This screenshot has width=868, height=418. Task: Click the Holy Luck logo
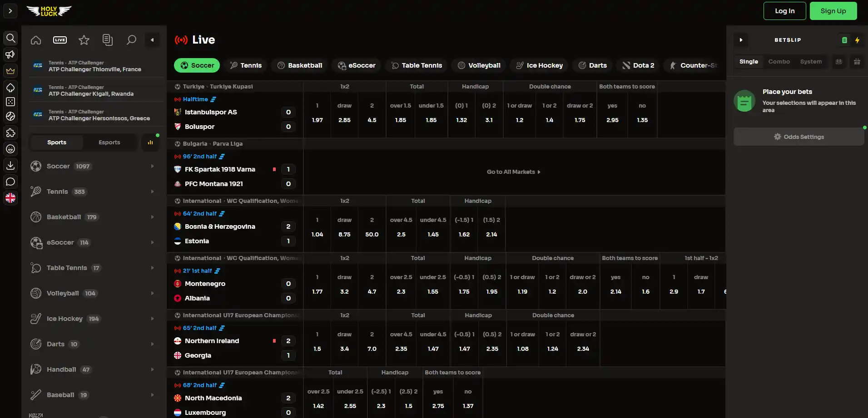(49, 11)
